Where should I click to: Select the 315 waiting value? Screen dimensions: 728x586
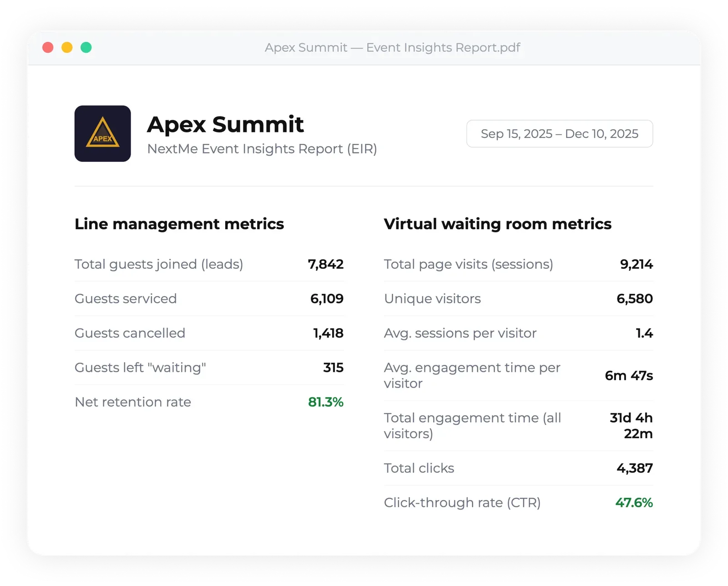click(x=333, y=368)
